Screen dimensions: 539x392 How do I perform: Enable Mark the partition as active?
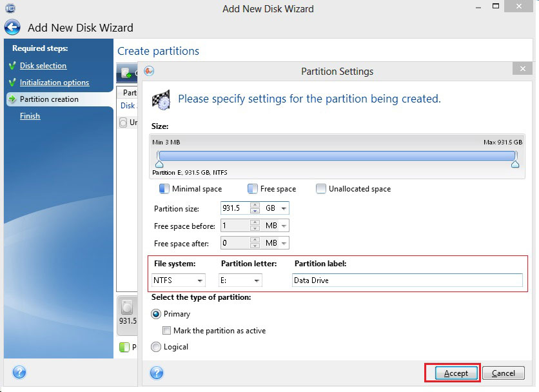click(x=167, y=331)
